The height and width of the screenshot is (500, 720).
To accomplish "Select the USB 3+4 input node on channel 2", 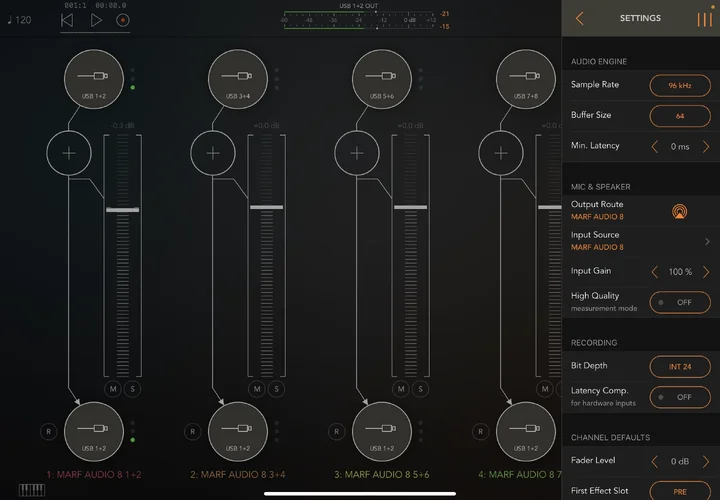I will pos(238,79).
